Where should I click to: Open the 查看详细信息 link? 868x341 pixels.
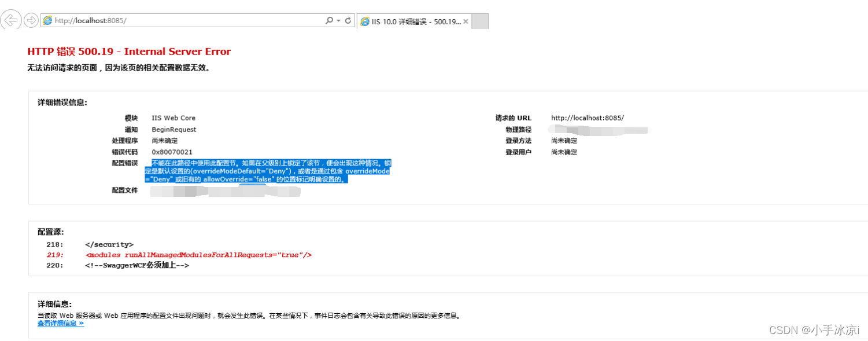(61, 324)
